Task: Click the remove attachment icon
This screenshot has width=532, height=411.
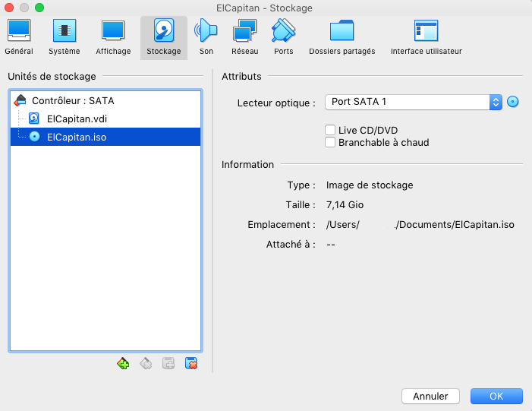Action: coord(191,363)
